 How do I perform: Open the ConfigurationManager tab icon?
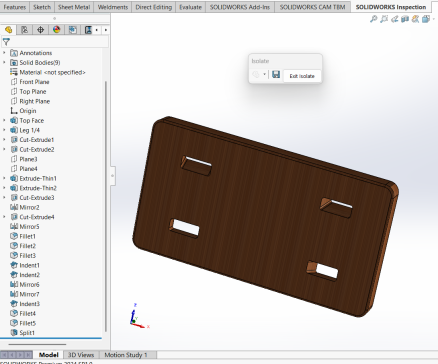click(40, 30)
